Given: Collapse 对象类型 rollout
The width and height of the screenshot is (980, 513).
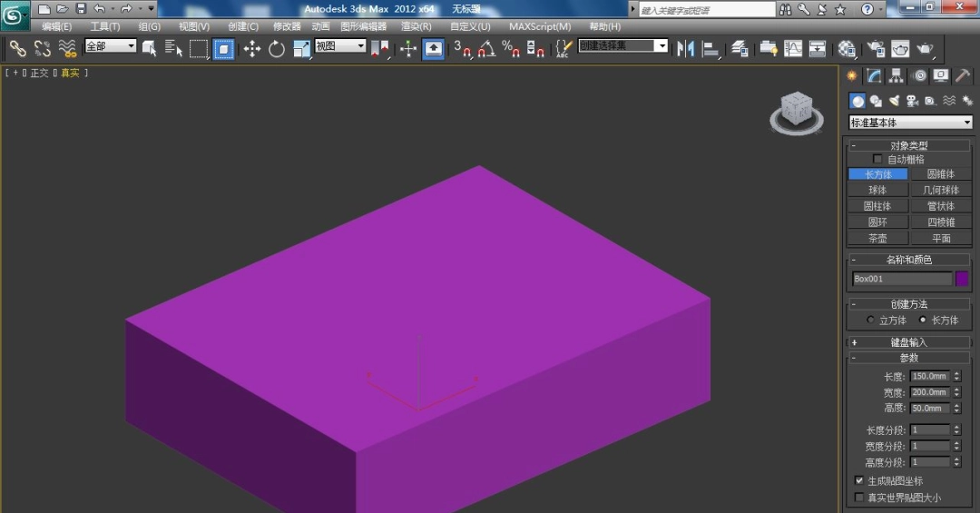Looking at the screenshot, I should pos(909,145).
